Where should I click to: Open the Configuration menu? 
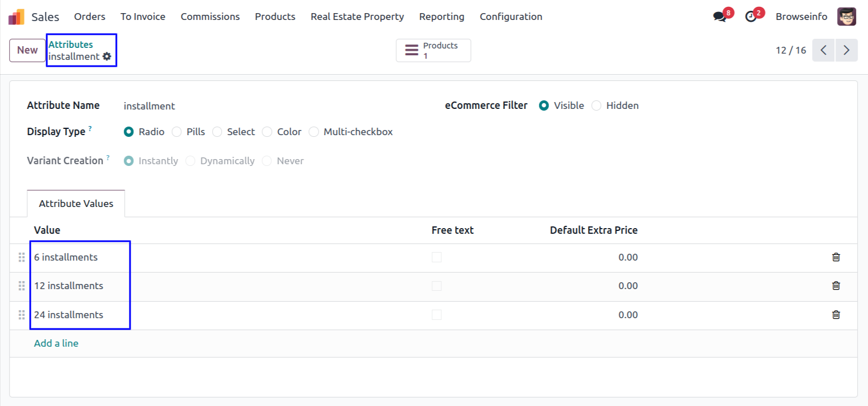pyautogui.click(x=510, y=17)
